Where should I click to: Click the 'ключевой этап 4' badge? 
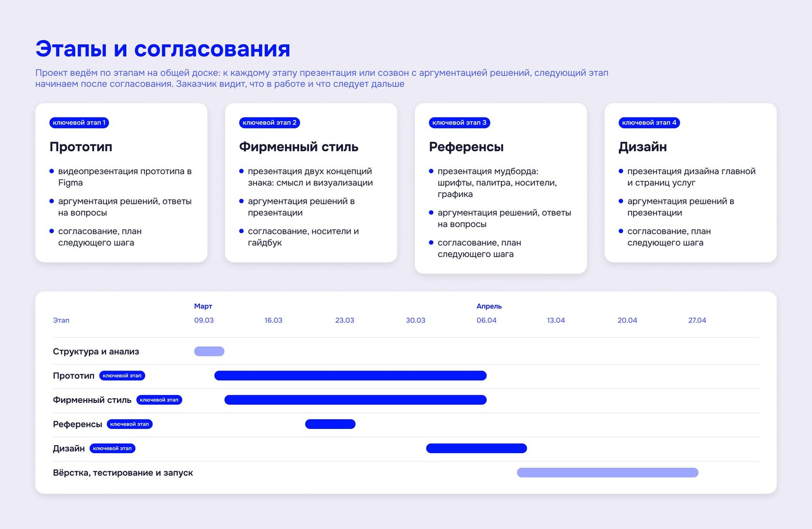point(649,123)
